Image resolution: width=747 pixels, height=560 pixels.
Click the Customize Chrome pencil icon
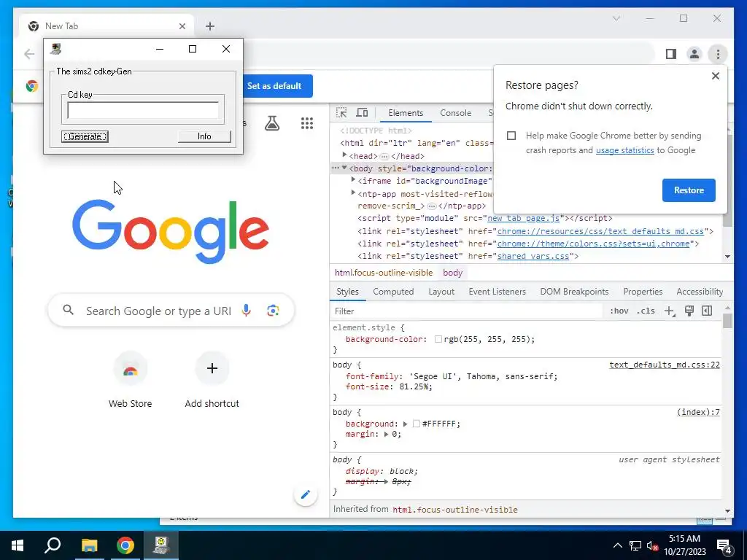(306, 494)
